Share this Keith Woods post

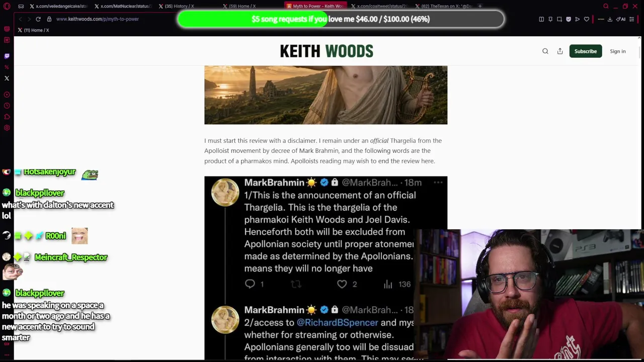tap(560, 51)
